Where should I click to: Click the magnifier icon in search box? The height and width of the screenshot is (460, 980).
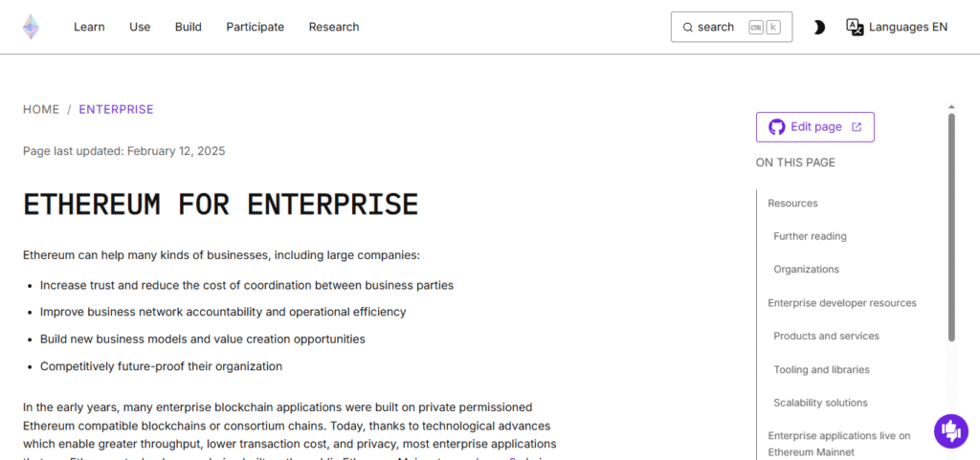pos(687,28)
